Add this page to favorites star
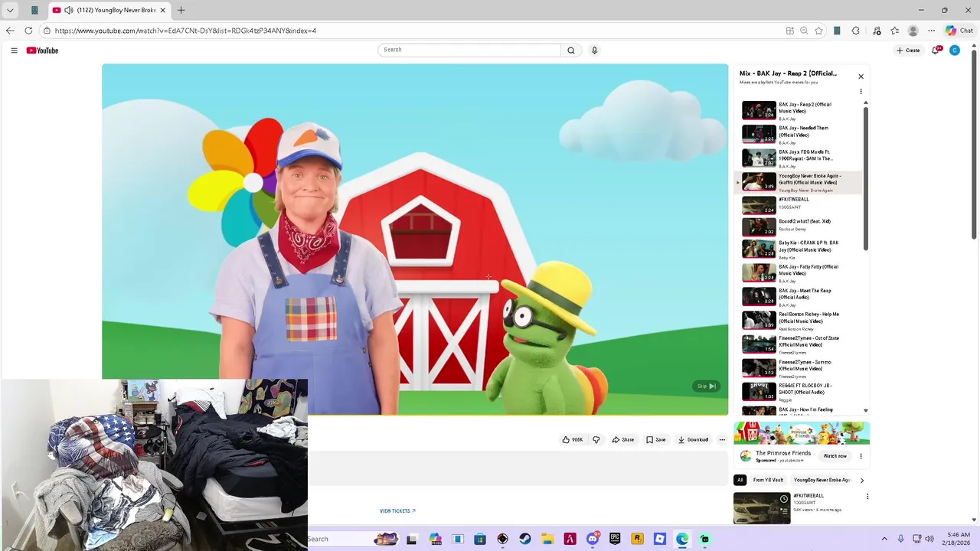This screenshot has width=980, height=551. [818, 31]
